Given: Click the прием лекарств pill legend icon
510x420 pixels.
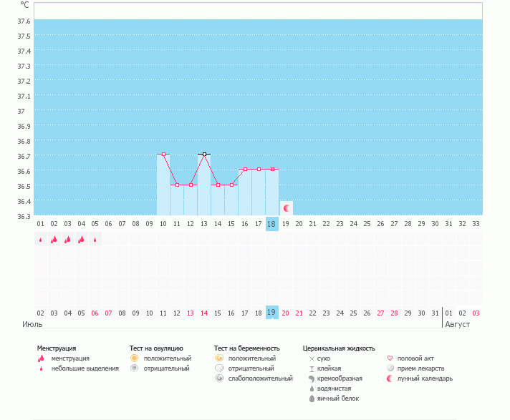Looking at the screenshot, I should [390, 368].
